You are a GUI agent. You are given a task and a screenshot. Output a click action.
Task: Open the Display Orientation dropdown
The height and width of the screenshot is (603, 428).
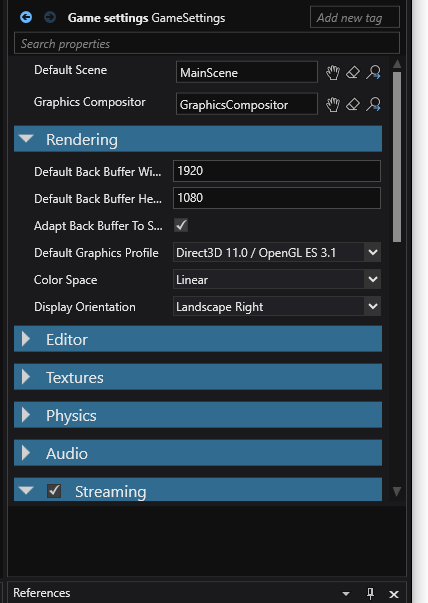coord(373,306)
